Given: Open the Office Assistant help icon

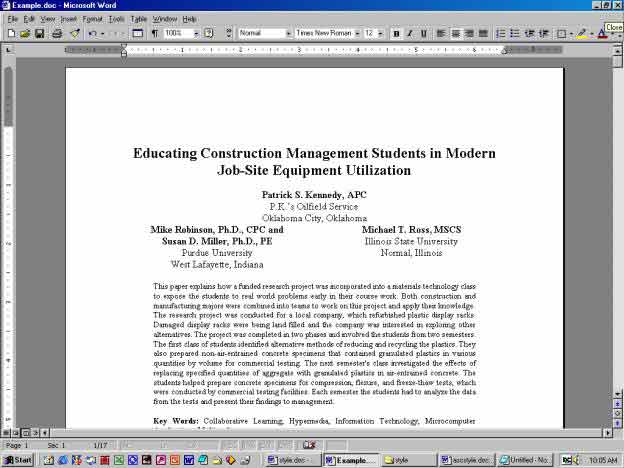Looking at the screenshot, I should pyautogui.click(x=209, y=33).
